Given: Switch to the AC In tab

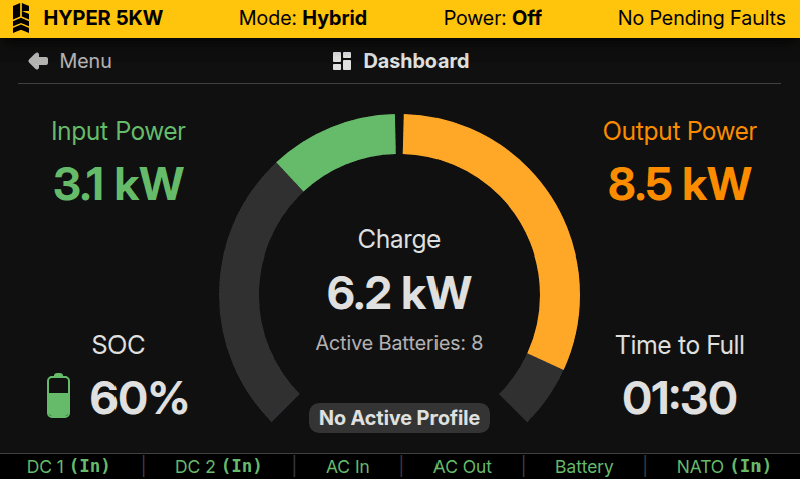Looking at the screenshot, I should click(347, 467).
